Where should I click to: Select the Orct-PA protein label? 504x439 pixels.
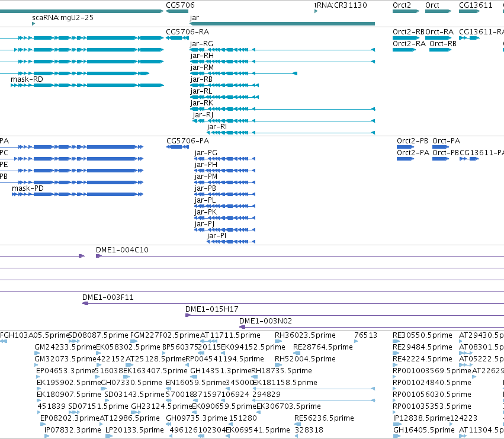446,141
